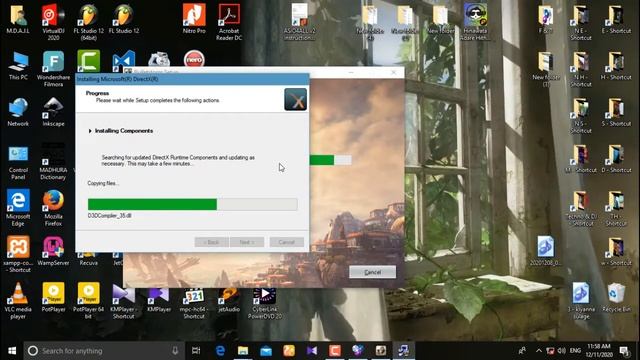Open the Network desktop icon
The image size is (640, 360).
click(18, 113)
